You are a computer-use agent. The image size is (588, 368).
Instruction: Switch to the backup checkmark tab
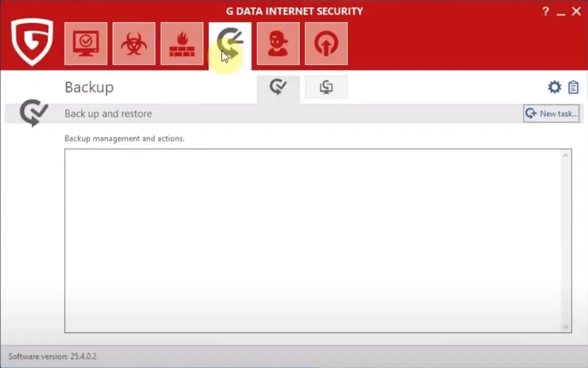(278, 87)
